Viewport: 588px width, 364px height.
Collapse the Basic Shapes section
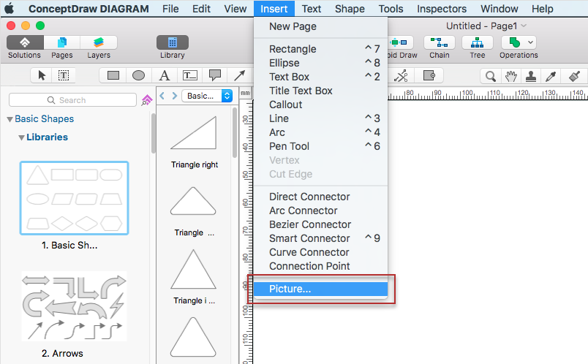click(10, 119)
